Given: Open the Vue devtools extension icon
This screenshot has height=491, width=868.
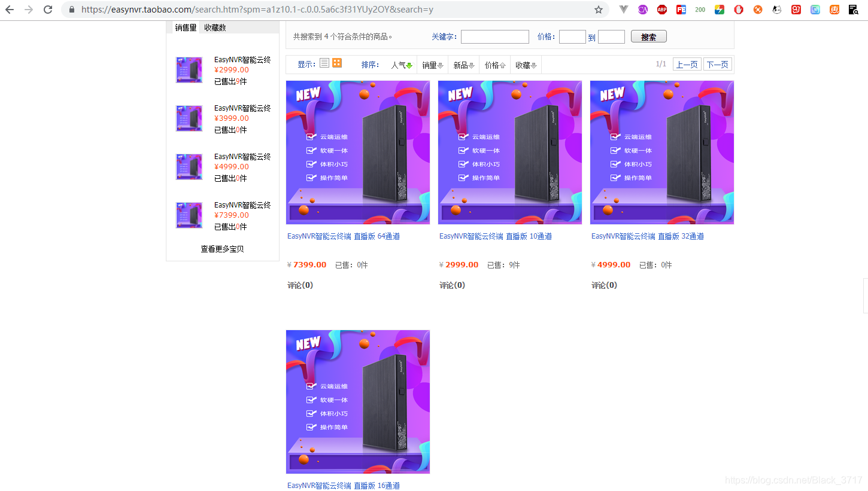Looking at the screenshot, I should [624, 10].
